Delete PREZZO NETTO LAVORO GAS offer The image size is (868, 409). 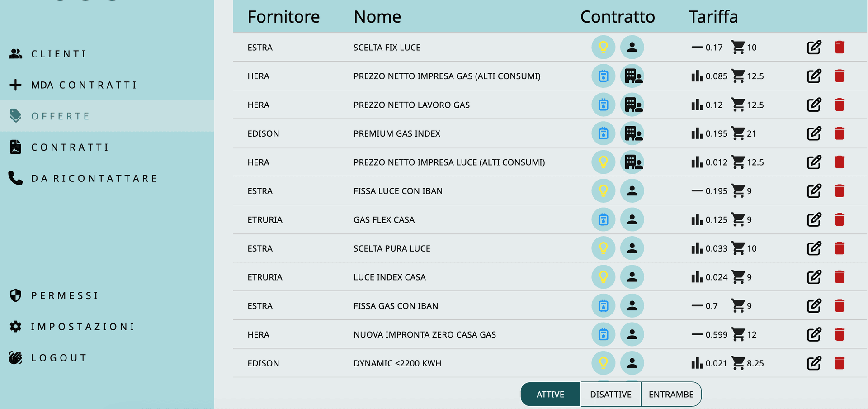[840, 105]
